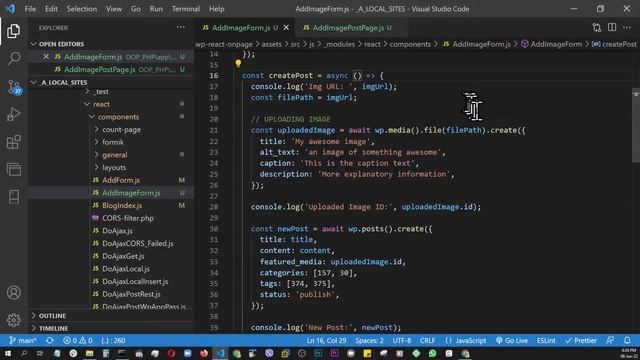Open DoAjaxCORS_Failed.js in the file tree

click(138, 243)
